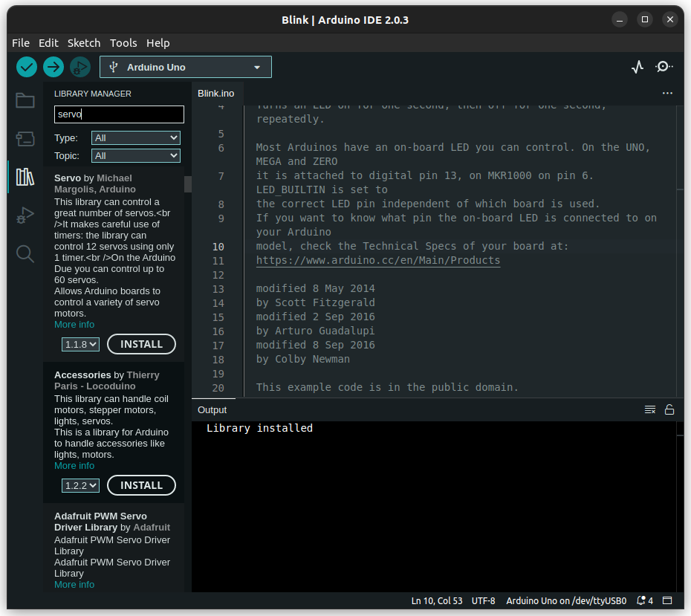
Task: Click the Servo library title
Action: (x=68, y=178)
